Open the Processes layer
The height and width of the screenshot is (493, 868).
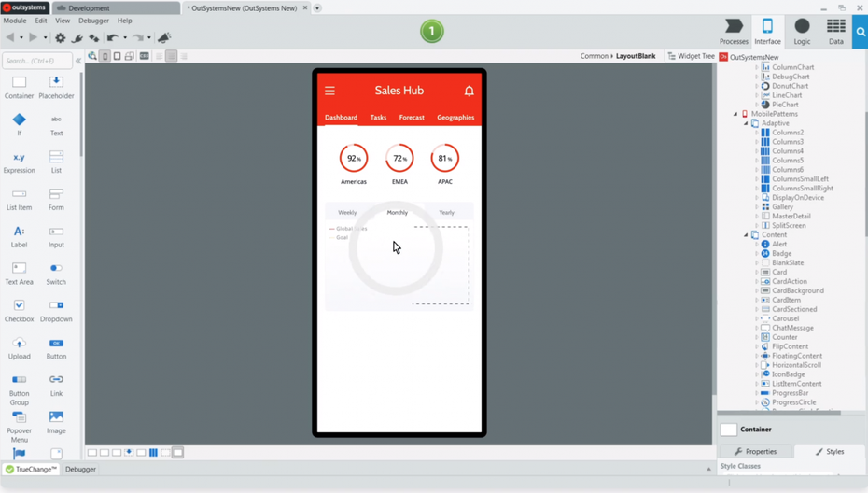(734, 31)
